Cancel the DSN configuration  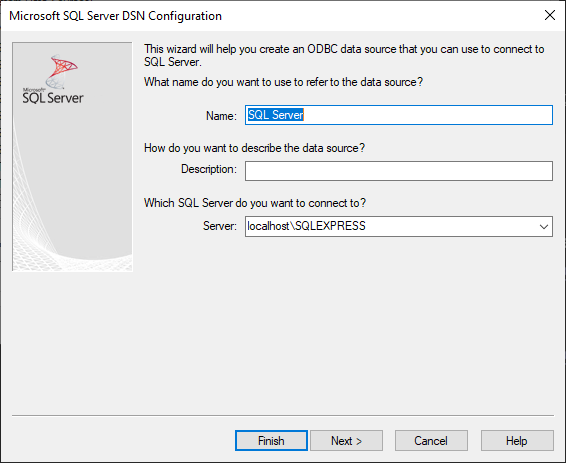(x=431, y=440)
